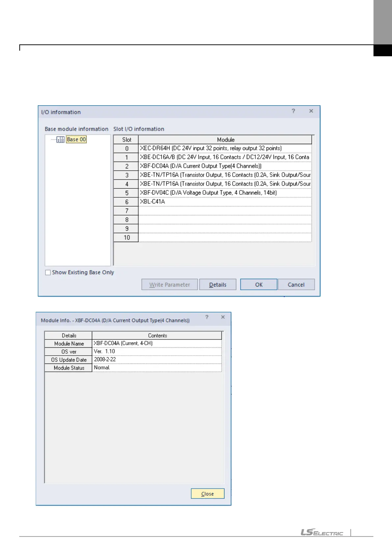Screen dimensions: 392x554
Task: Click slot number 3 cell
Action: click(x=126, y=175)
